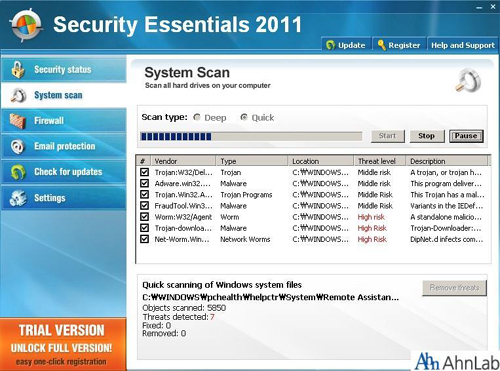Click the scan progress bar
Screen dimensions: 500x371
coord(251,136)
